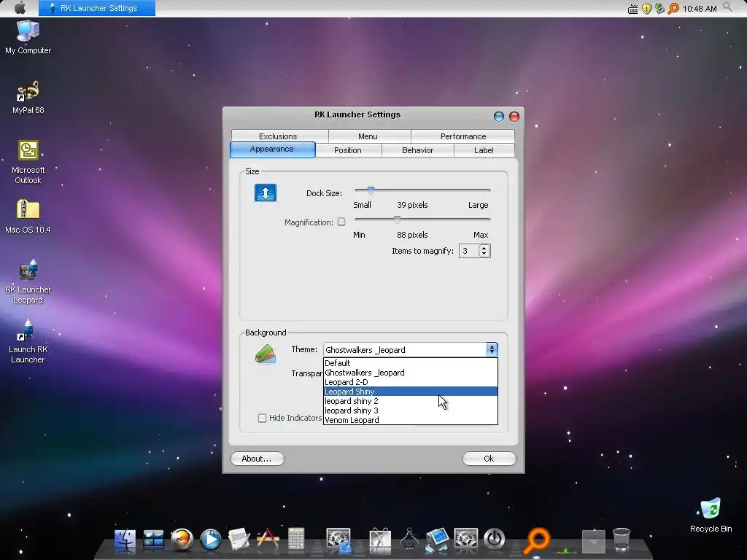Switch to the Position tab
The width and height of the screenshot is (747, 560).
(348, 150)
